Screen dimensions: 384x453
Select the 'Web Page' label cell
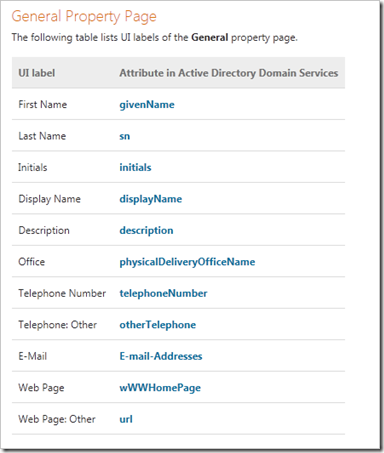41,388
